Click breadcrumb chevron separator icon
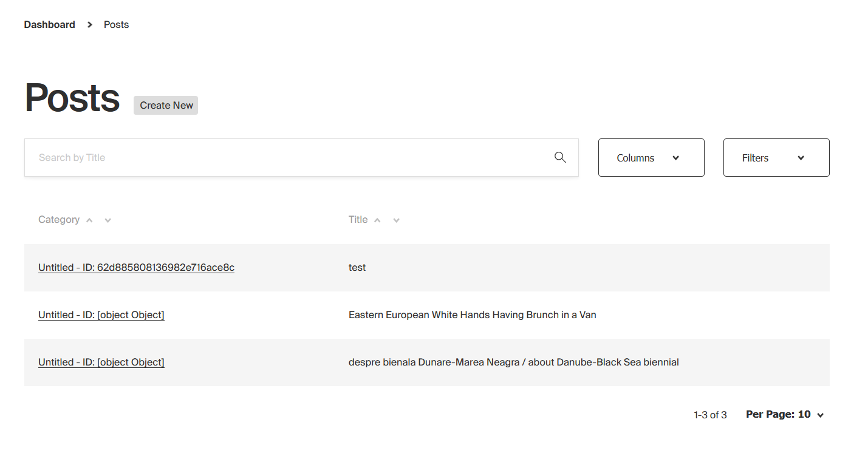 pyautogui.click(x=90, y=25)
